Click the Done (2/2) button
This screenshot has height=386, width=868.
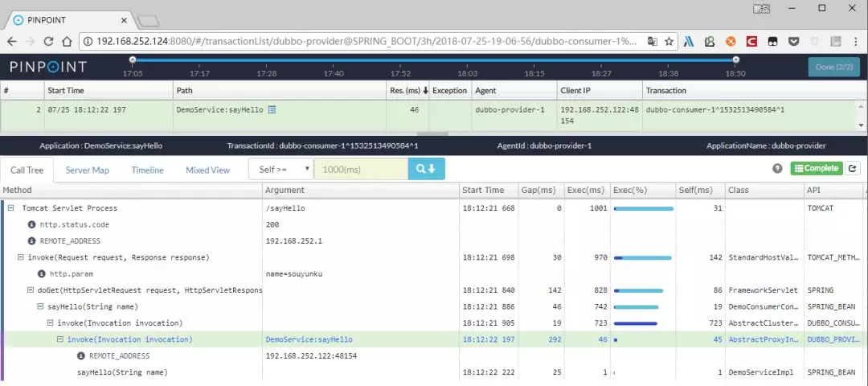click(834, 67)
